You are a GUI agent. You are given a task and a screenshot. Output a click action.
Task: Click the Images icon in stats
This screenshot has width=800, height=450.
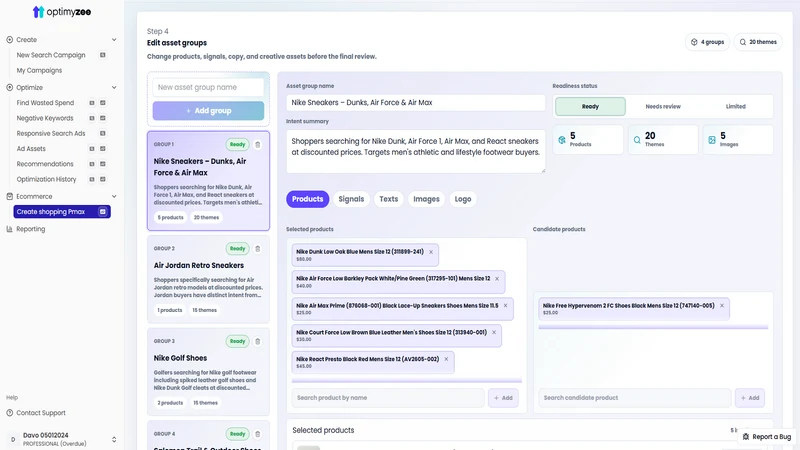click(712, 140)
